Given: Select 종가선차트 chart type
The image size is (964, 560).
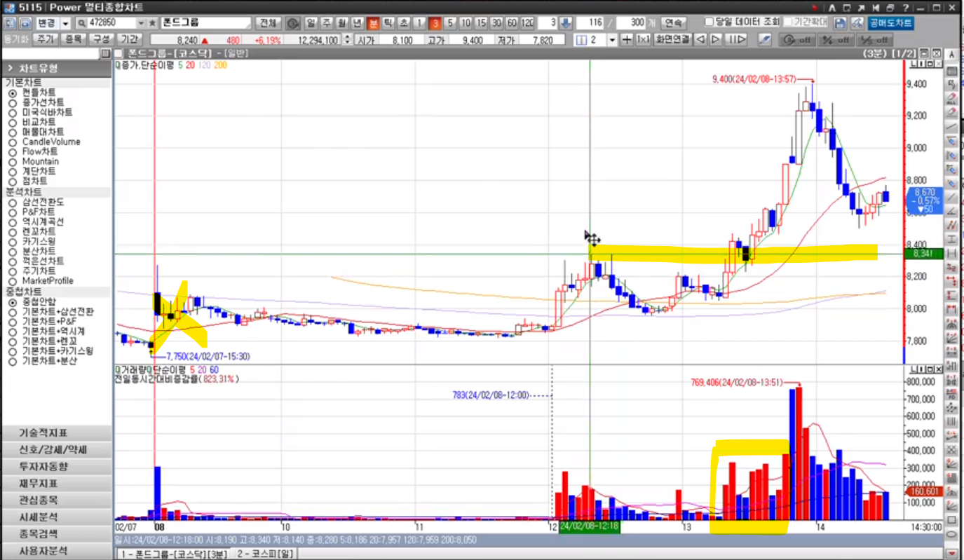Looking at the screenshot, I should click(12, 102).
